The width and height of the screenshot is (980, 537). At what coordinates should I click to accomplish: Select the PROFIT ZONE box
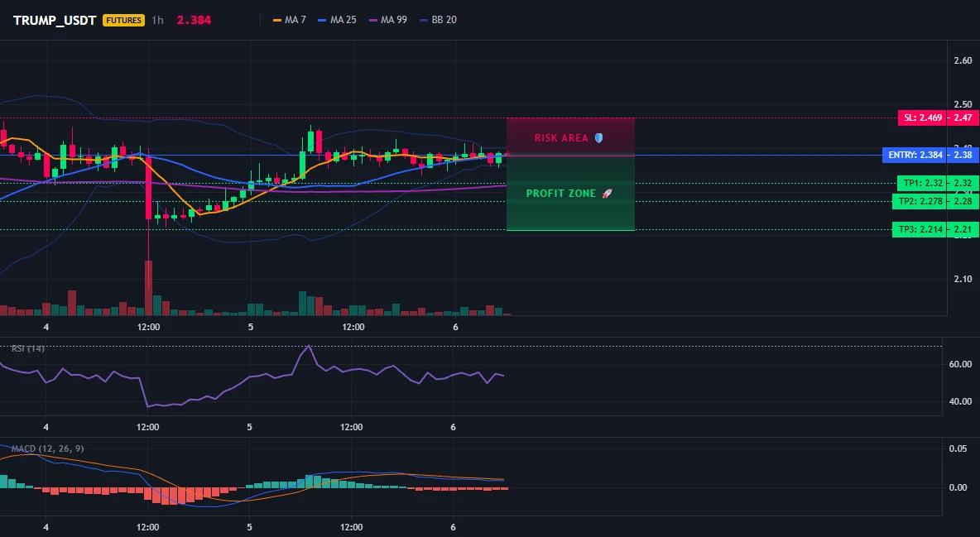tap(570, 193)
